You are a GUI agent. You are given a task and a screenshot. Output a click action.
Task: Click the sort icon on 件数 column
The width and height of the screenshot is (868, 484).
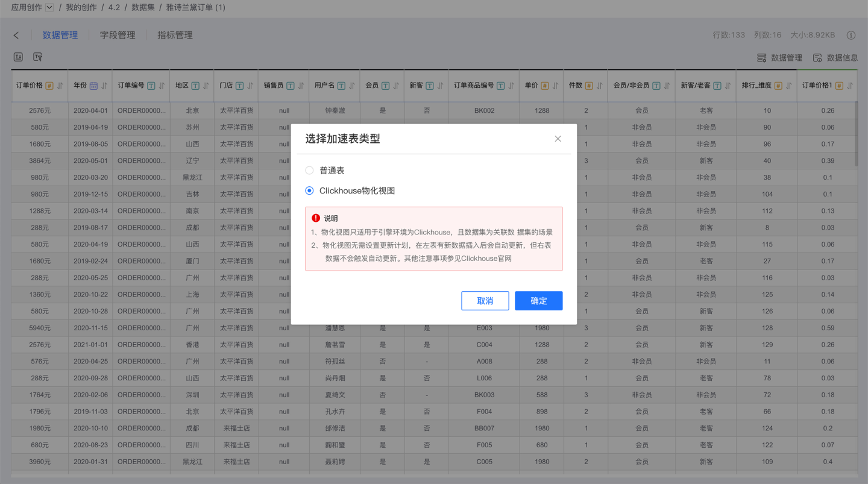click(600, 86)
